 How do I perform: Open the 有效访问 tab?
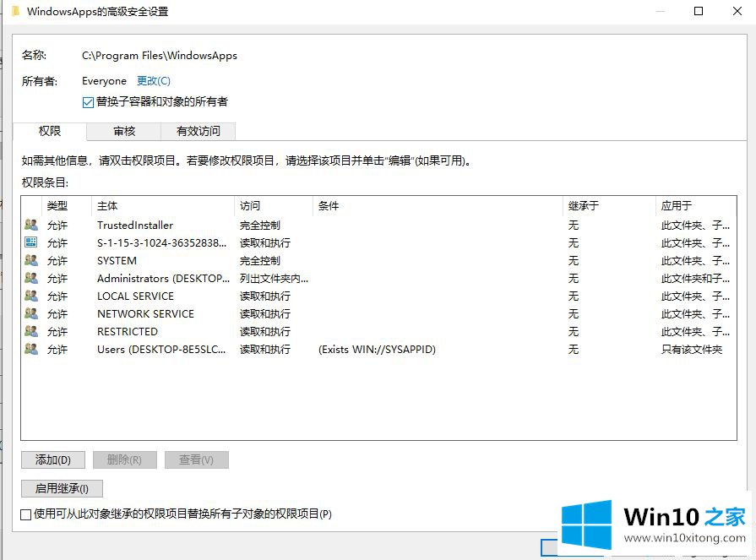click(x=199, y=131)
